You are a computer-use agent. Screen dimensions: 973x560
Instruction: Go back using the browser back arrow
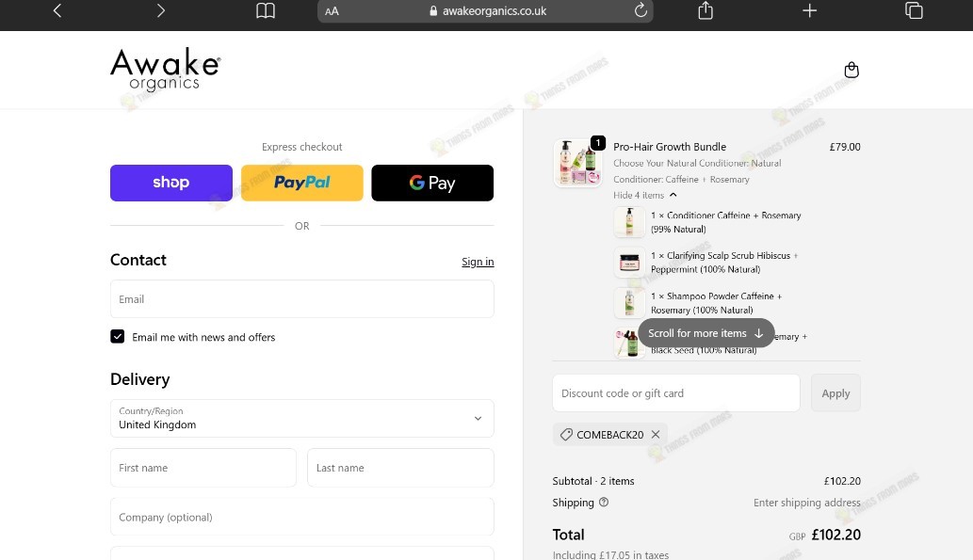coord(57,10)
